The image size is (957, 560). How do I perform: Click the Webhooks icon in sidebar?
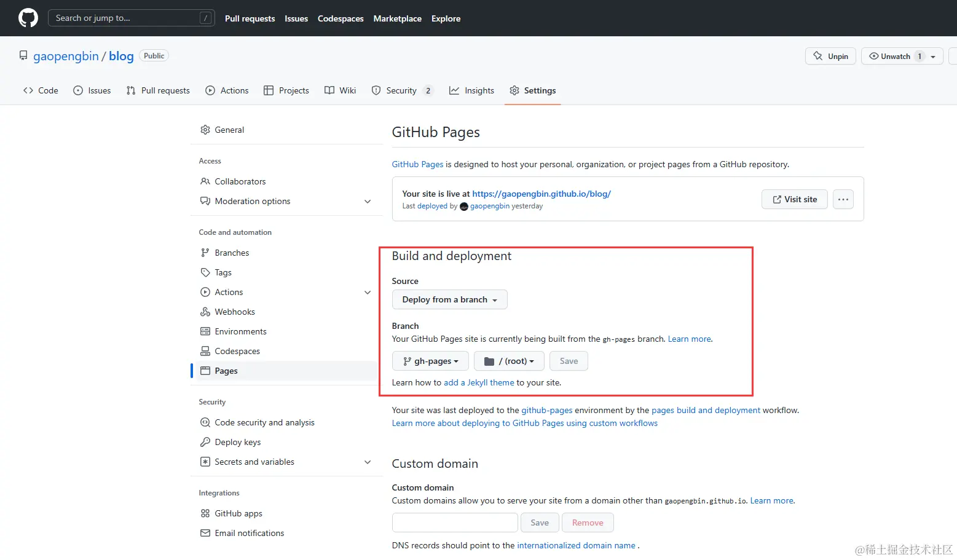click(x=205, y=312)
